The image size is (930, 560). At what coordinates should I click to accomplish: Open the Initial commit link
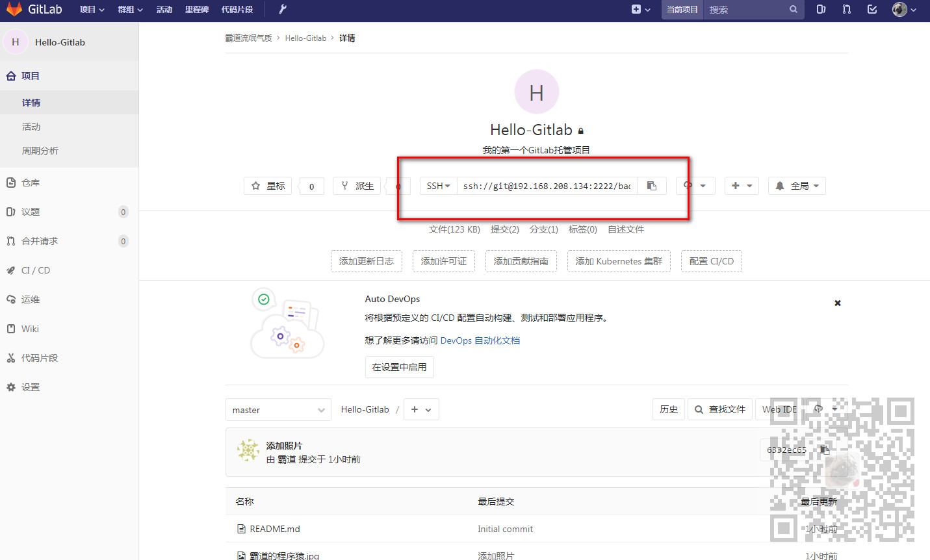coord(505,529)
